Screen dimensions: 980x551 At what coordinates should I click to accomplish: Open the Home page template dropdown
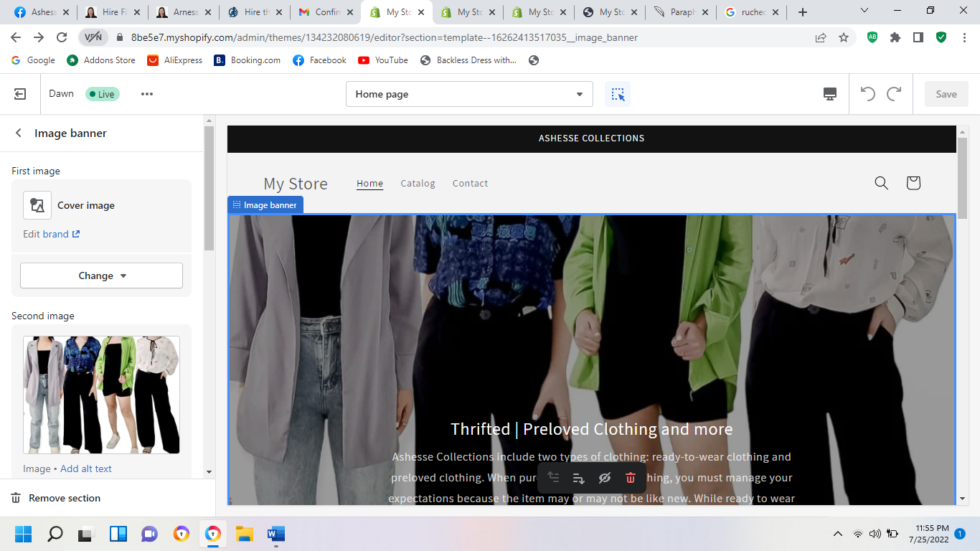(x=469, y=94)
